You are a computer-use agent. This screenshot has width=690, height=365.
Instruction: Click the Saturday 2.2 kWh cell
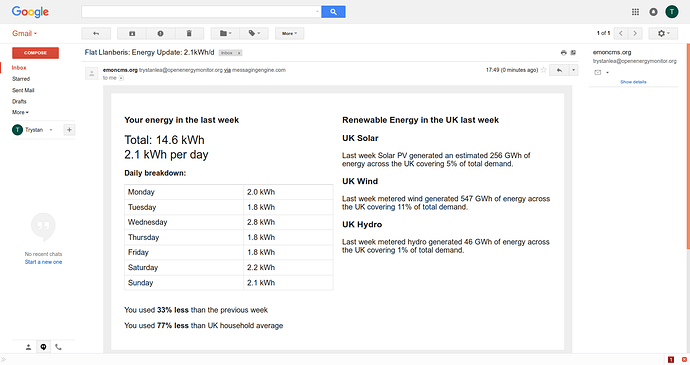288,268
